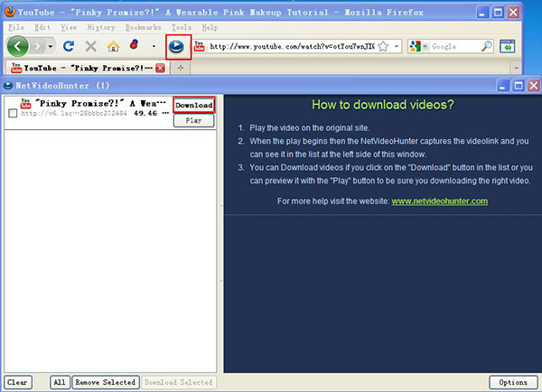The height and width of the screenshot is (392, 542).
Task: Open a new tab with plus button
Action: pos(181,68)
